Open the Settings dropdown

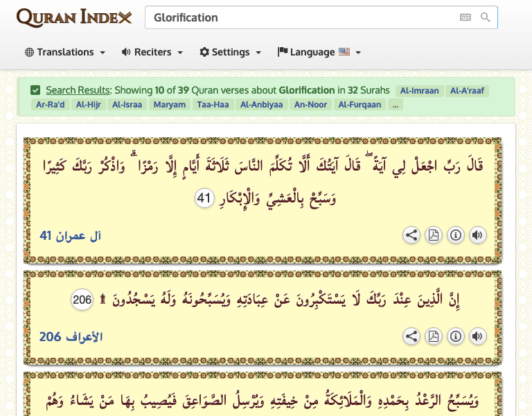coord(230,52)
